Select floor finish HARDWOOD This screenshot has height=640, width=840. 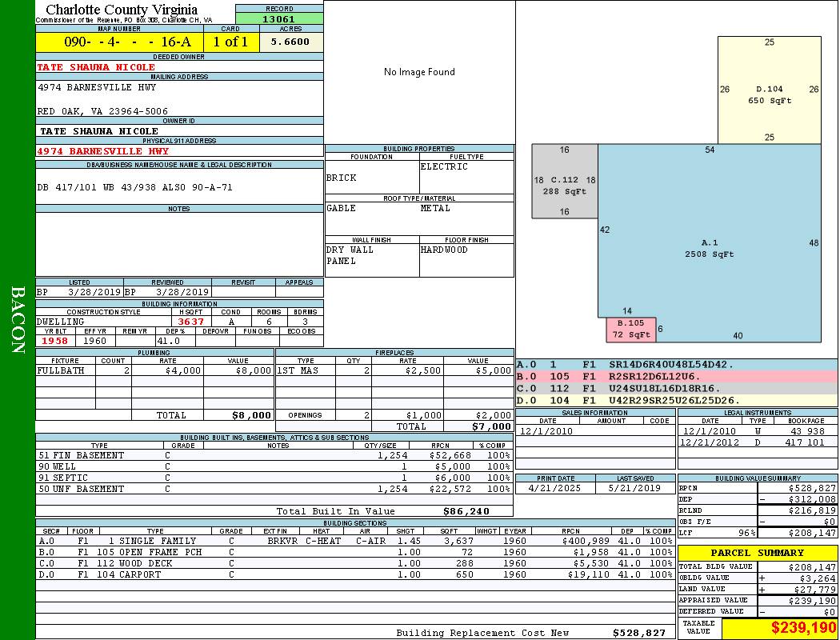click(444, 250)
